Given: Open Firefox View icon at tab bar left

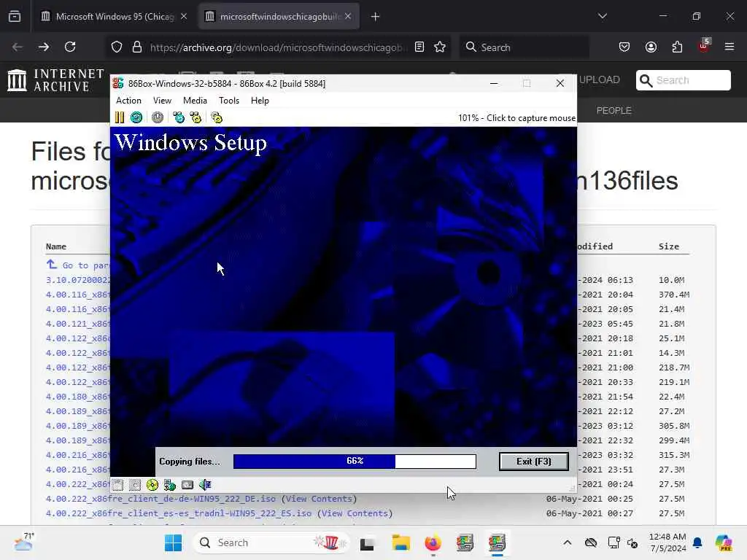Looking at the screenshot, I should coord(15,16).
